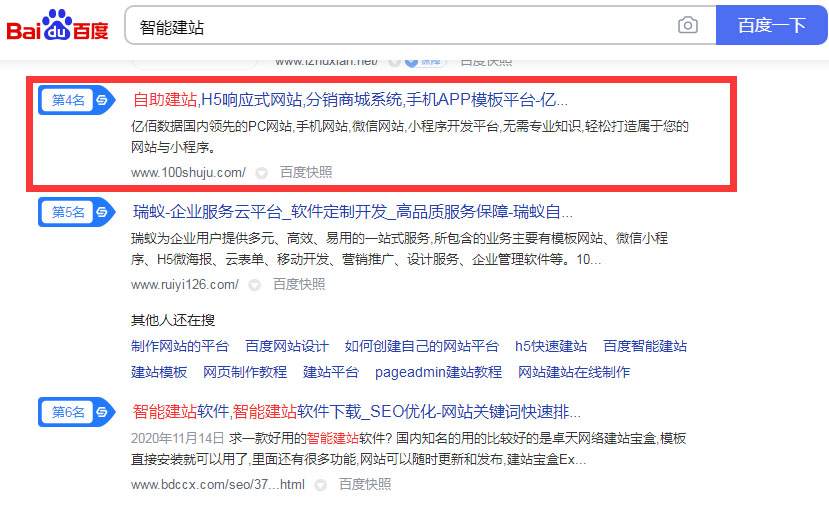This screenshot has width=829, height=507.
Task: Search related term 如何创建自己的网站平台
Action: point(422,346)
